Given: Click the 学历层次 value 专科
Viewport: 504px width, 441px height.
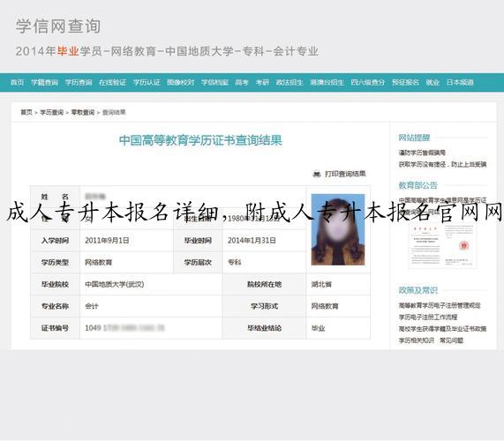Looking at the screenshot, I should click(x=234, y=263).
